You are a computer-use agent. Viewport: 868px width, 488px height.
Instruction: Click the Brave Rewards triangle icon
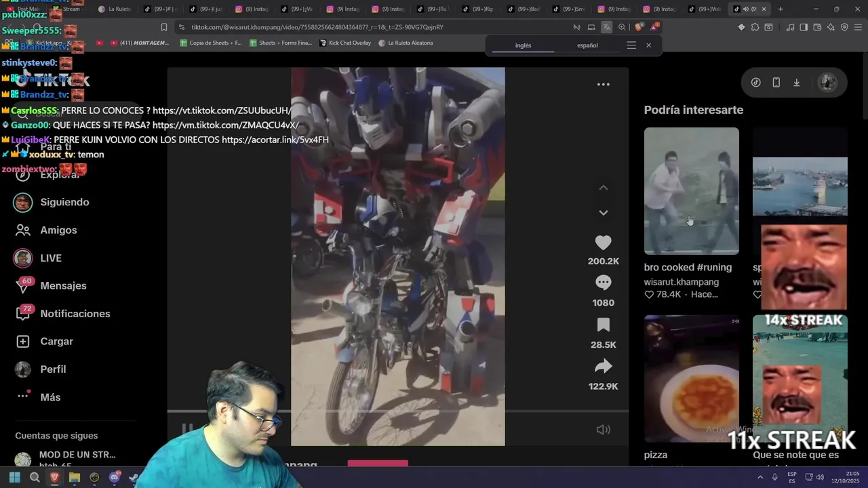point(654,27)
